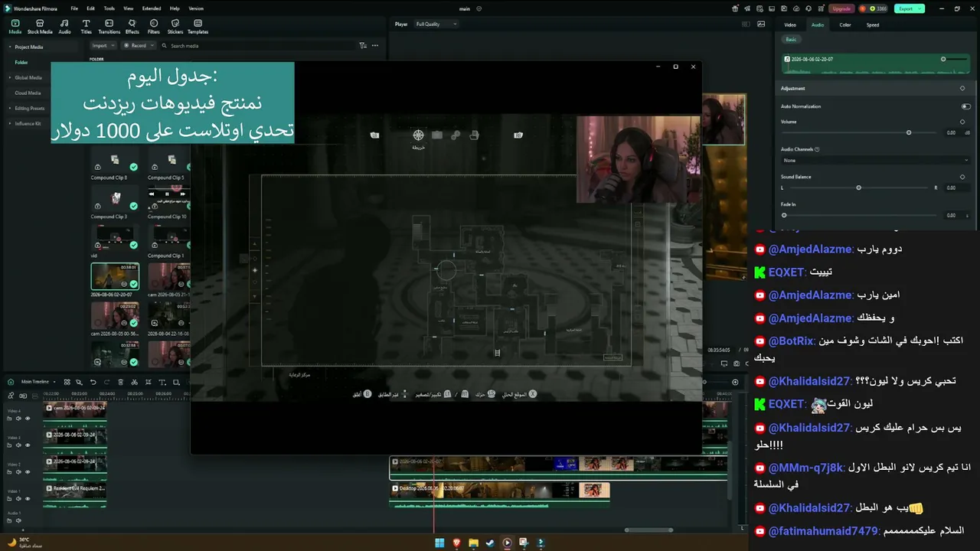
Task: Open the Record dropdown
Action: tap(139, 46)
